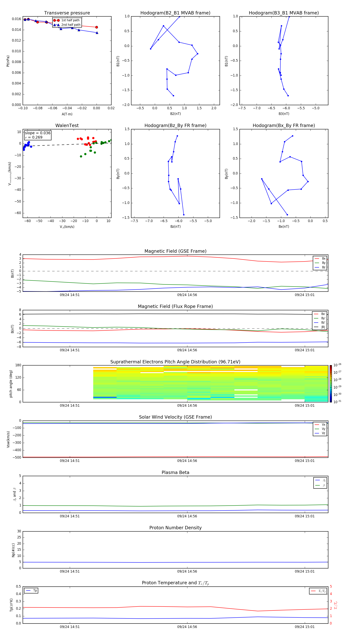This screenshot has width=351, height=644.
Task: Select the Te/Tp legend box in temperature panel
Action: pos(318,591)
